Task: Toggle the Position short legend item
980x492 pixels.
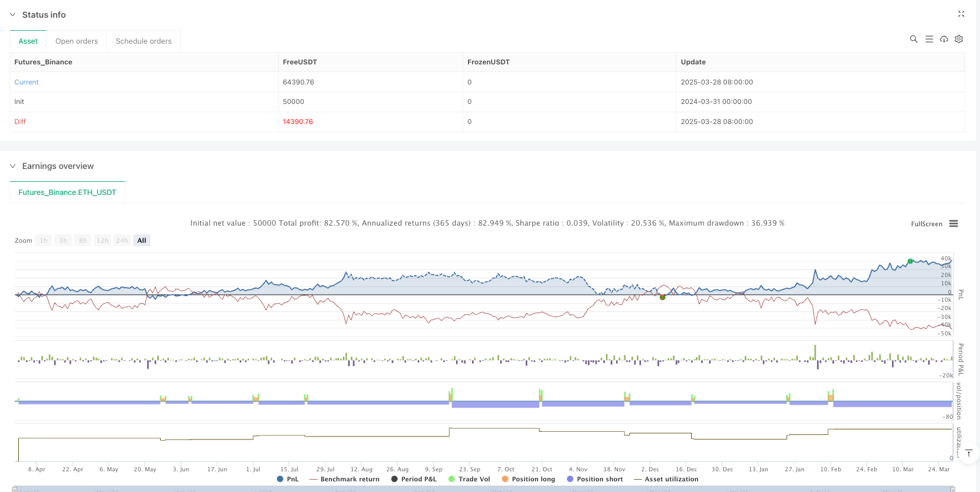Action: [x=594, y=479]
